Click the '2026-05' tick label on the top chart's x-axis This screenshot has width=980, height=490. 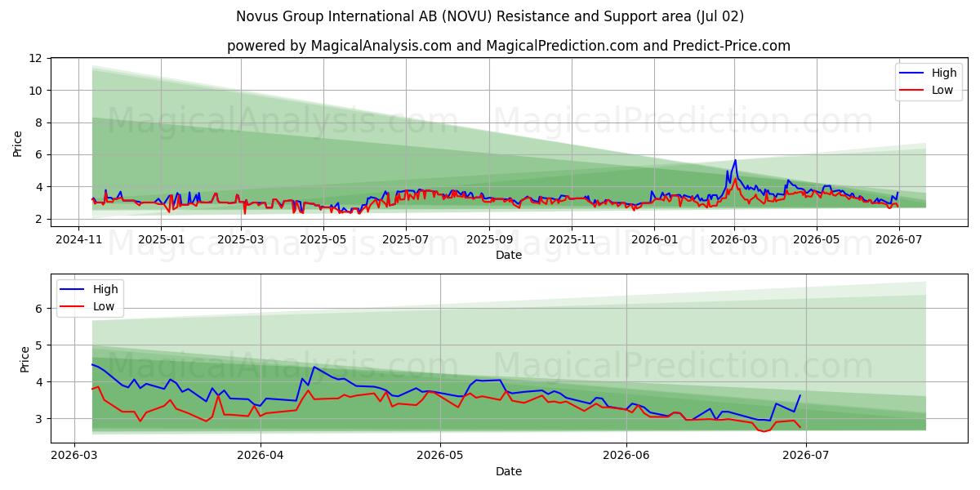click(817, 239)
